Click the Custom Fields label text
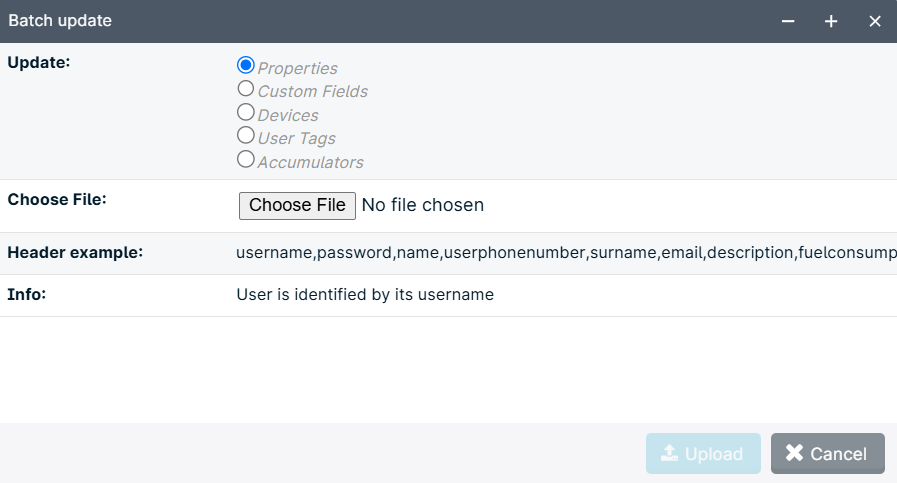897x483 pixels. [313, 92]
